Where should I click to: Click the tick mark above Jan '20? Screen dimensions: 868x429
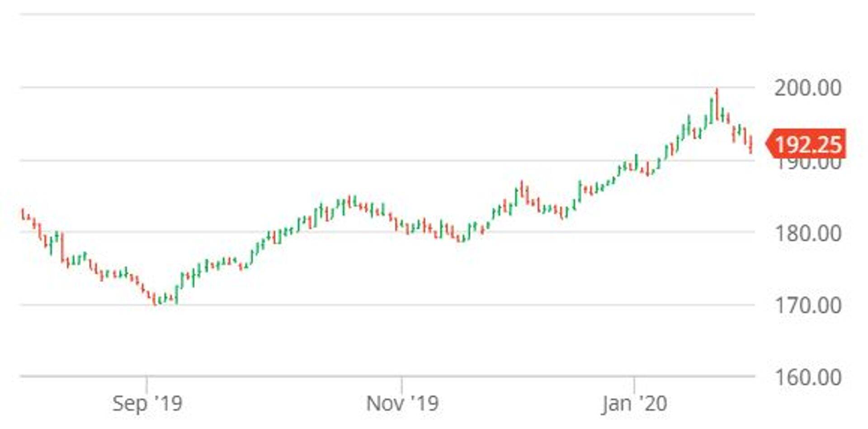(x=634, y=384)
